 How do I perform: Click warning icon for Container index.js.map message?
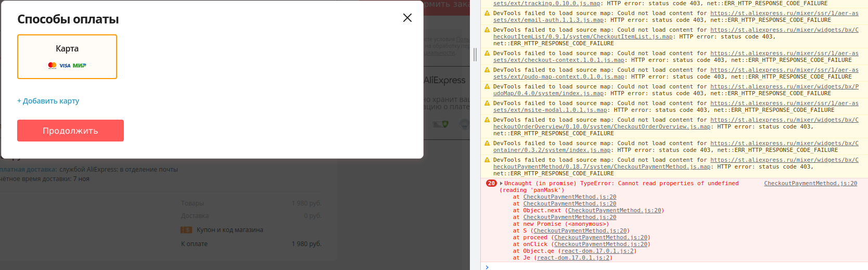tap(487, 144)
